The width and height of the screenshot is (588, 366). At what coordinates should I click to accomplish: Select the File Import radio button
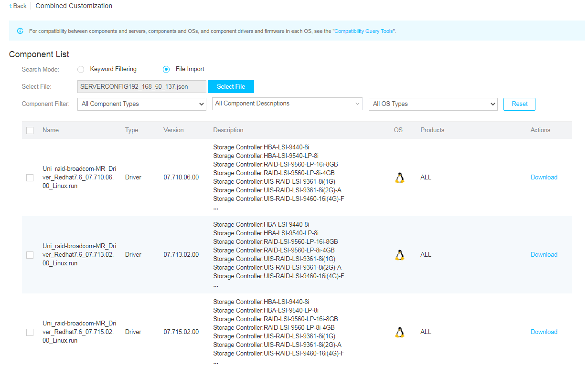pyautogui.click(x=166, y=69)
